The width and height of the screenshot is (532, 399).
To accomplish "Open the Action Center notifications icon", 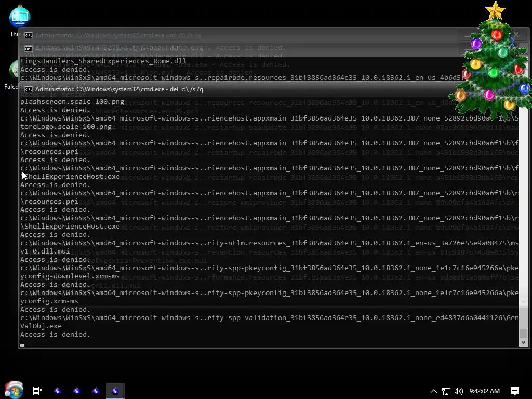I will point(515,391).
